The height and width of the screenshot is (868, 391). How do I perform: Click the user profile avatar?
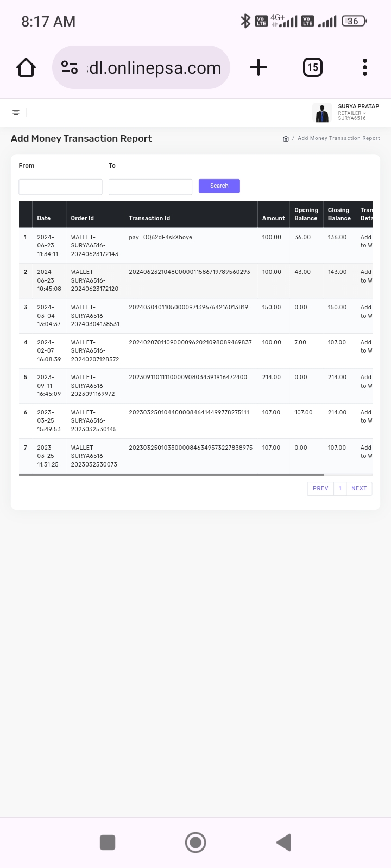[x=322, y=113]
